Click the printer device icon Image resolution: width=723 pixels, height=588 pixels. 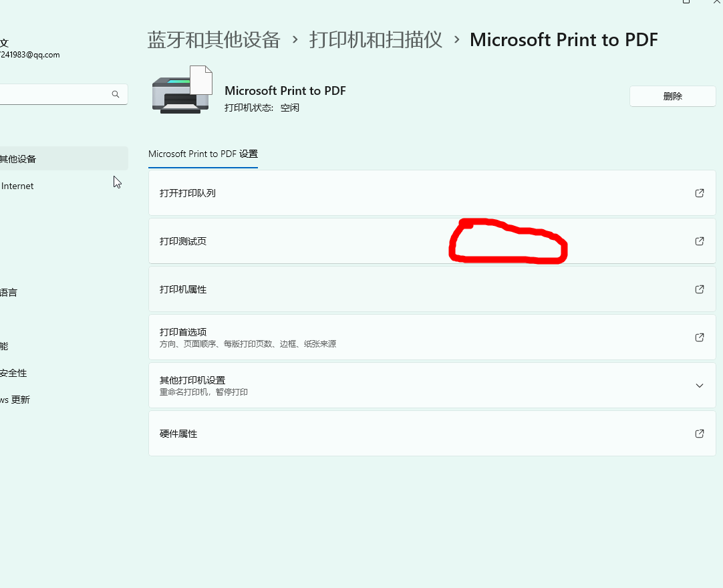(x=182, y=90)
